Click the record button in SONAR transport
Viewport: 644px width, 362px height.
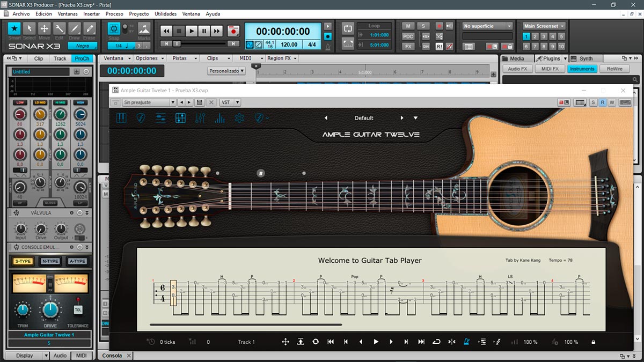point(233,31)
